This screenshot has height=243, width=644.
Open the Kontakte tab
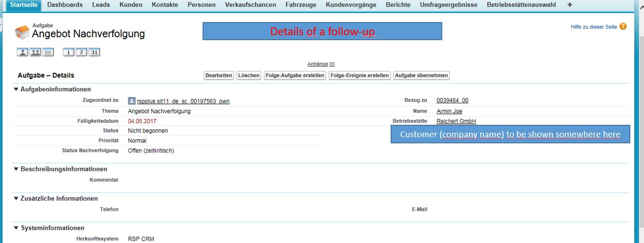[x=165, y=5]
